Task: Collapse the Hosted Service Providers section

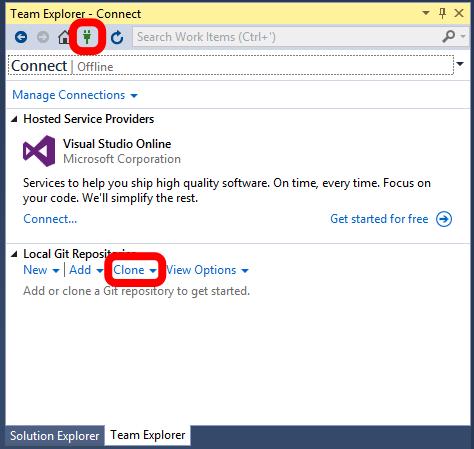Action: (x=14, y=119)
